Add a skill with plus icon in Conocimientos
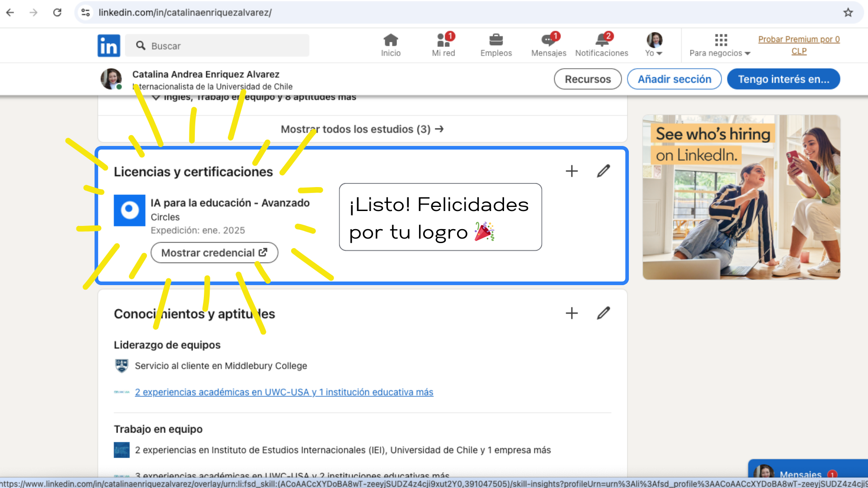The width and height of the screenshot is (868, 488). [x=571, y=313]
